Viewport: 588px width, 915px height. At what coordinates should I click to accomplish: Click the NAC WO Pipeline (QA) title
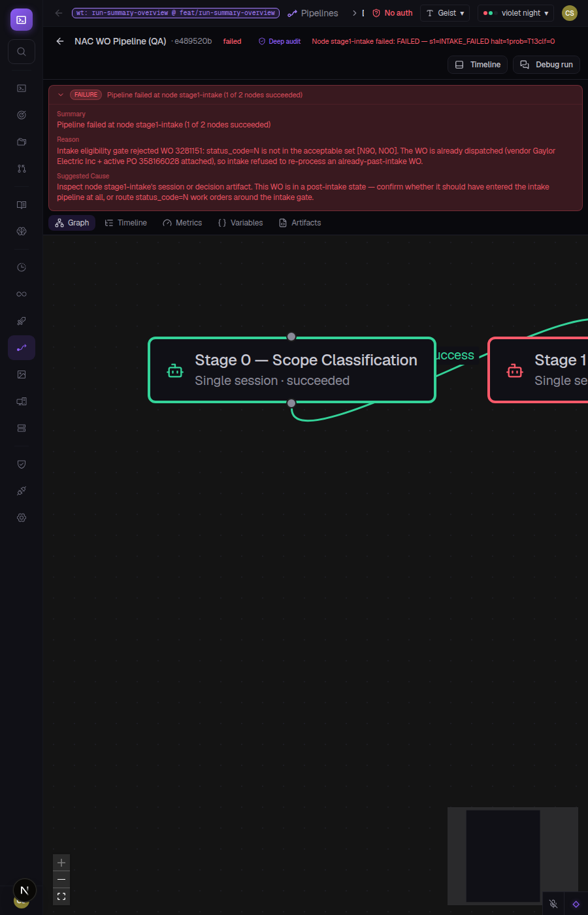(x=120, y=41)
